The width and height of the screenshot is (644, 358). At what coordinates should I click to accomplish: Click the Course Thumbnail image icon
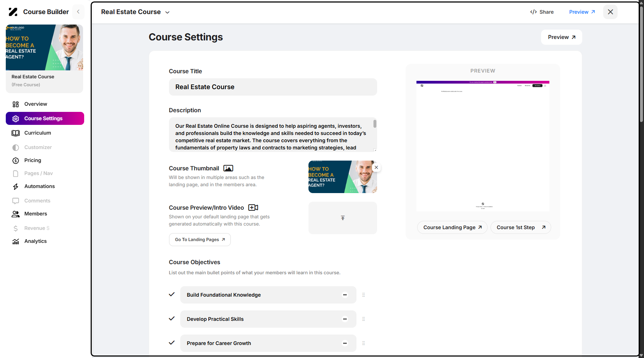click(x=228, y=168)
